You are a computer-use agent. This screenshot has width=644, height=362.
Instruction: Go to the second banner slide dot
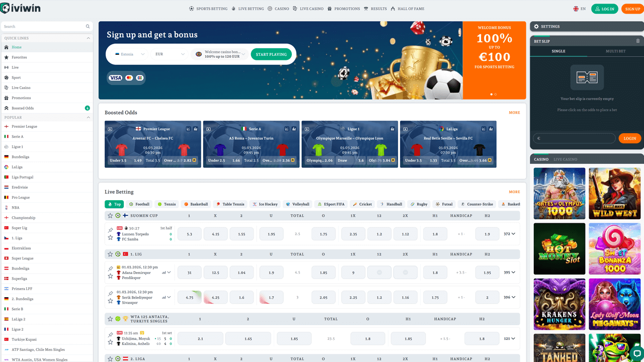496,94
